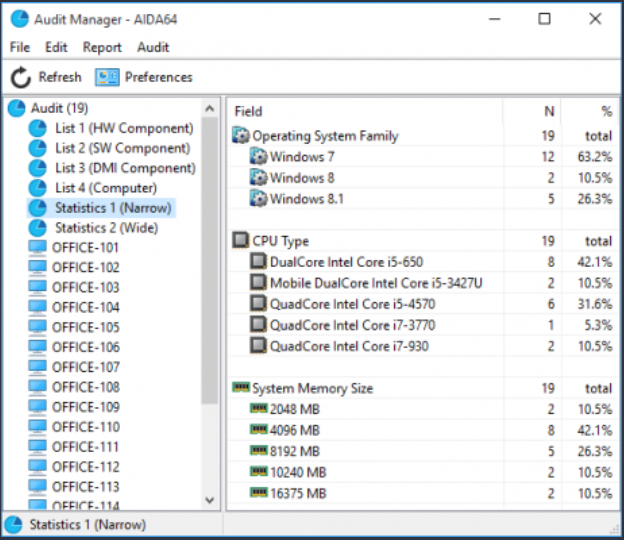Click the 2048 MB row text
This screenshot has height=540, width=624.
click(x=294, y=409)
